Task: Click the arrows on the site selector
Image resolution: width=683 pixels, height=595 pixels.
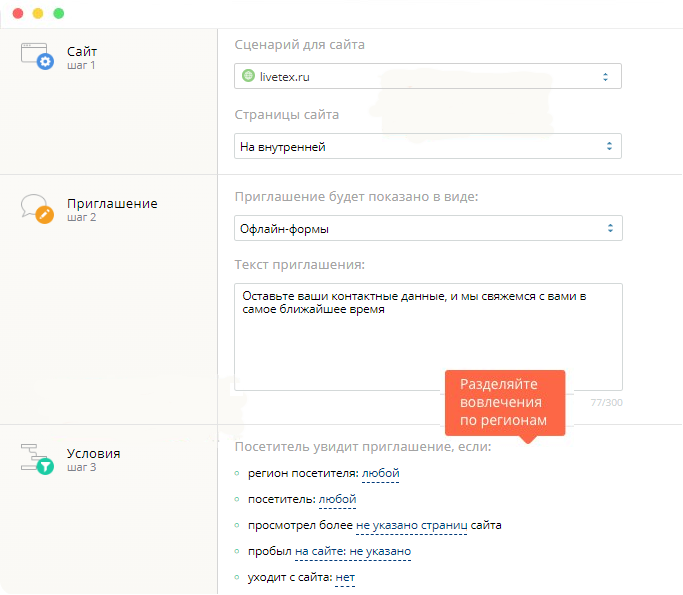Action: [605, 77]
